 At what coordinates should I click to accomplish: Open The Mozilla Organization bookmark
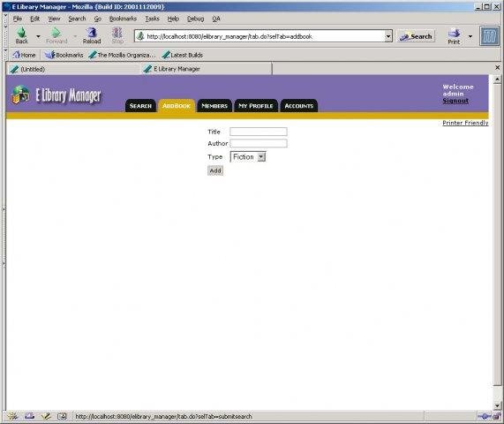click(x=122, y=55)
